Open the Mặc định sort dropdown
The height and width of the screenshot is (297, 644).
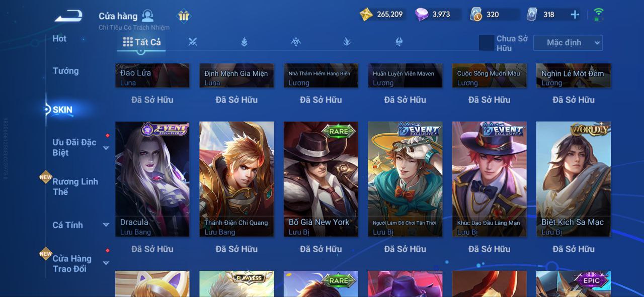pos(568,43)
